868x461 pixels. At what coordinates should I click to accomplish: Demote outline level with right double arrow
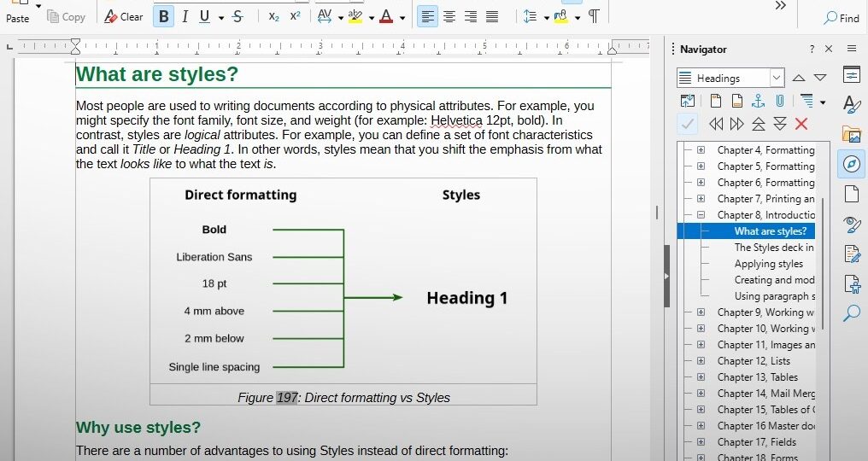(736, 124)
